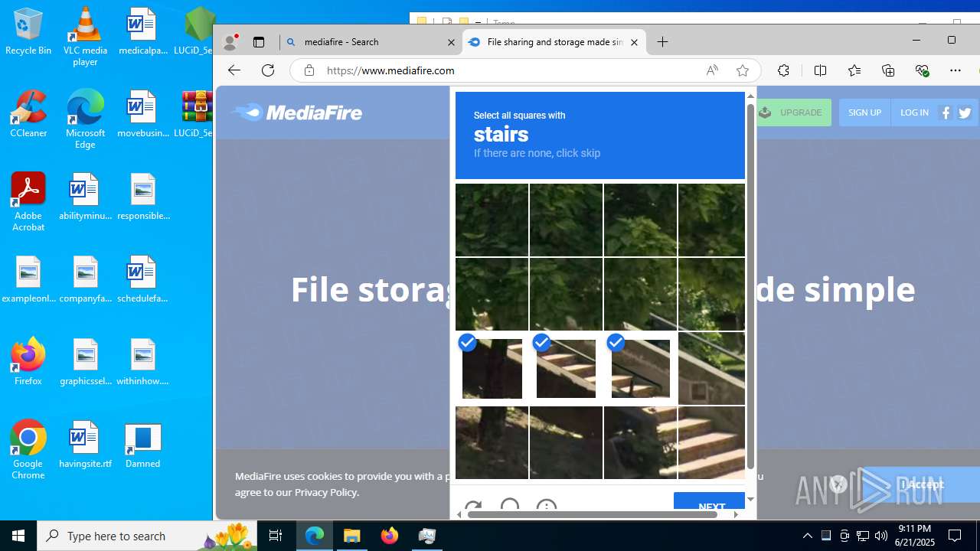Screen dimensions: 980x551
Task: Open the Privacy Policy link
Action: 326,492
